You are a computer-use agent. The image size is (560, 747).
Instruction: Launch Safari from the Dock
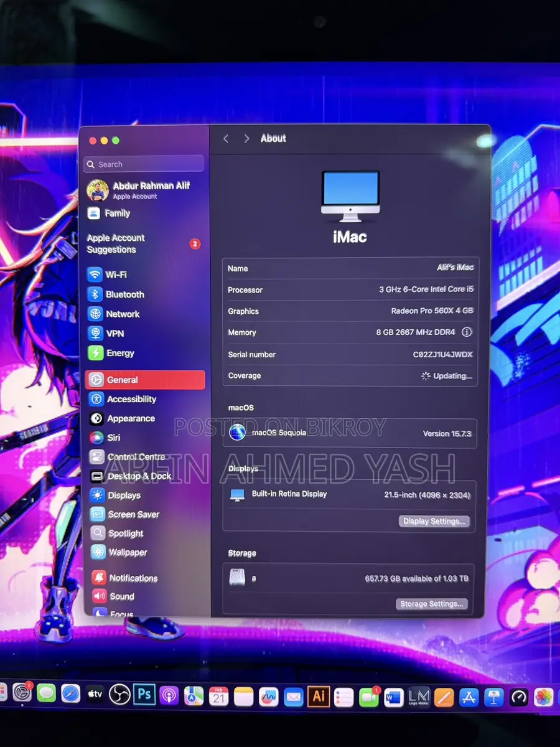(x=71, y=694)
